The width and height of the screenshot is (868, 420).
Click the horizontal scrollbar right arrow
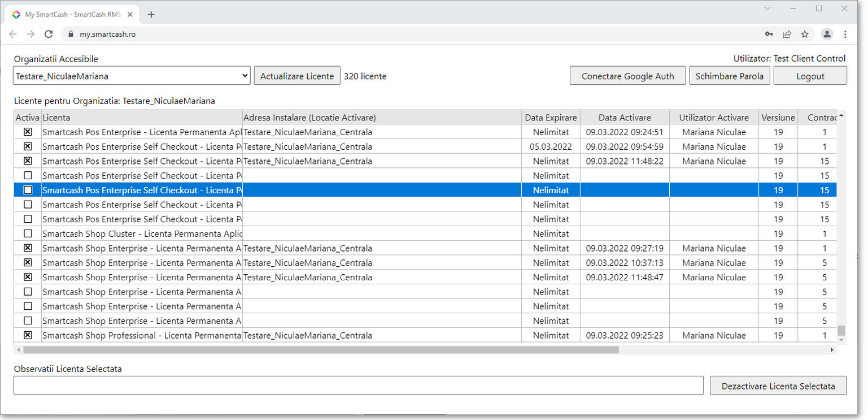point(832,350)
